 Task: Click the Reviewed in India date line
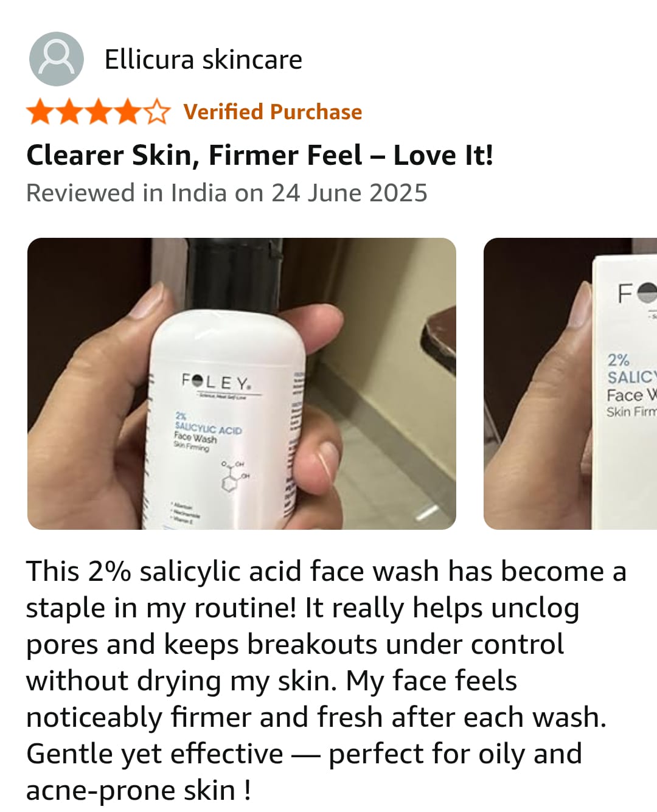pyautogui.click(x=227, y=193)
